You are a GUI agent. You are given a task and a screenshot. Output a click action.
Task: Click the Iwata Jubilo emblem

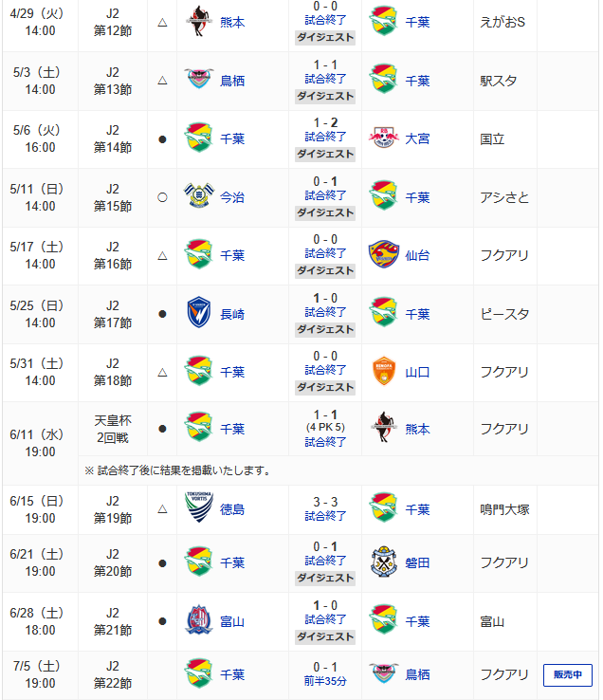point(383,562)
